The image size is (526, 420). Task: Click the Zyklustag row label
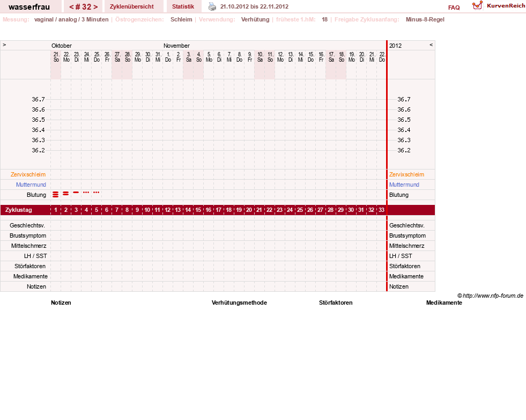[x=18, y=210]
